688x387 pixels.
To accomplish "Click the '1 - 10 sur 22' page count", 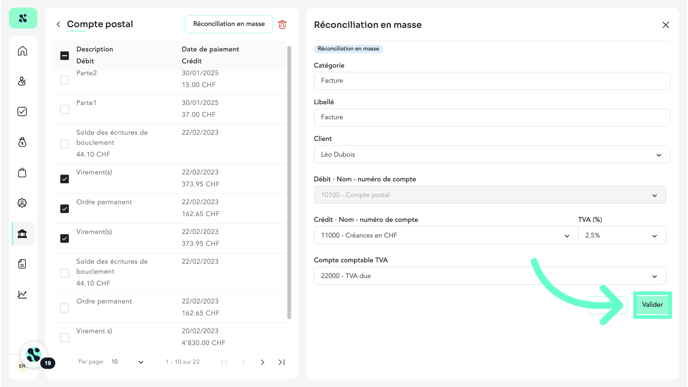I will pyautogui.click(x=183, y=362).
